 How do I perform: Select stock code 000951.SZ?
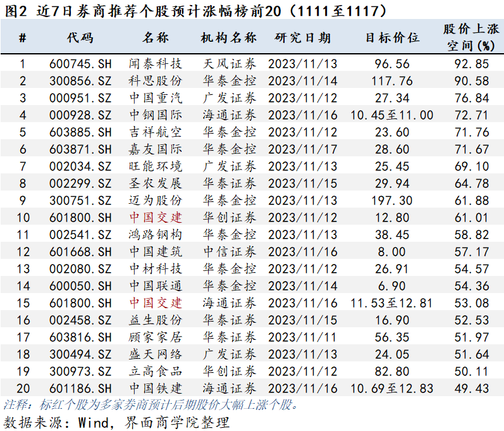point(80,97)
